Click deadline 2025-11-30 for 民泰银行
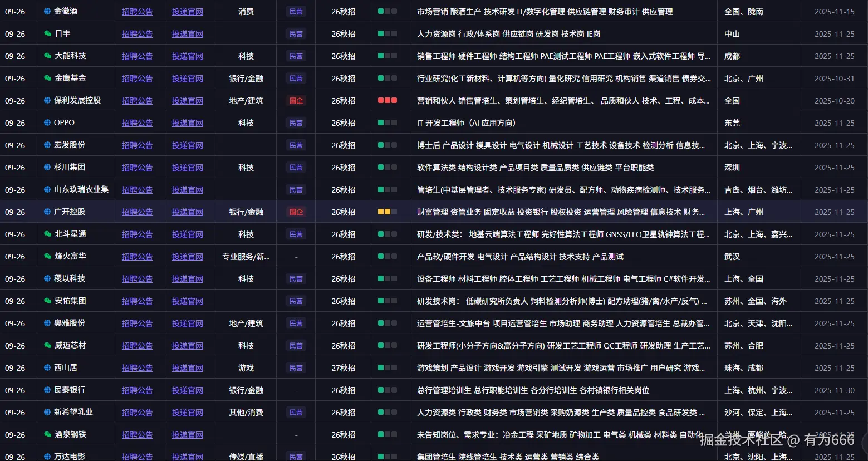Image resolution: width=868 pixels, height=461 pixels. click(835, 390)
